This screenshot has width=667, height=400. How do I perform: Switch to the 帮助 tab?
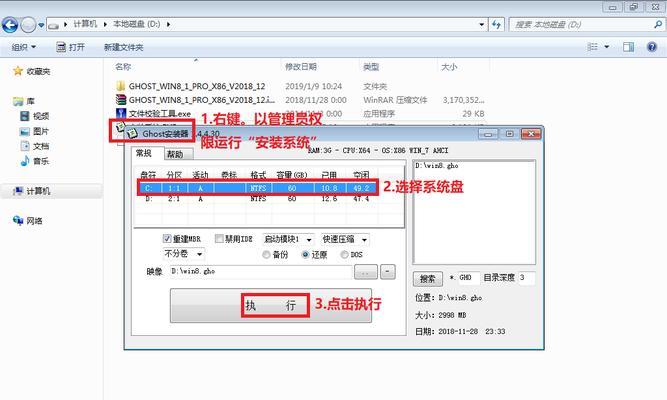(175, 154)
